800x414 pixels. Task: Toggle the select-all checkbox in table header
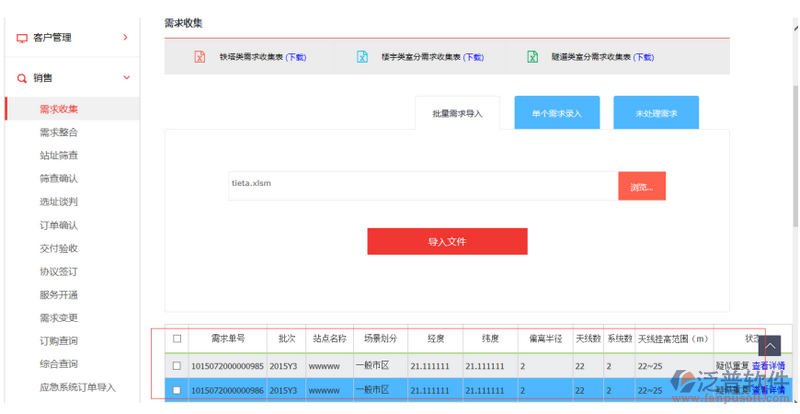coord(177,339)
